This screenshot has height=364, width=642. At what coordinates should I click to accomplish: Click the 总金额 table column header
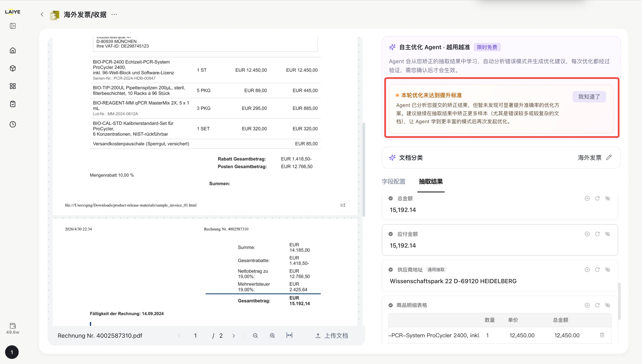560,320
